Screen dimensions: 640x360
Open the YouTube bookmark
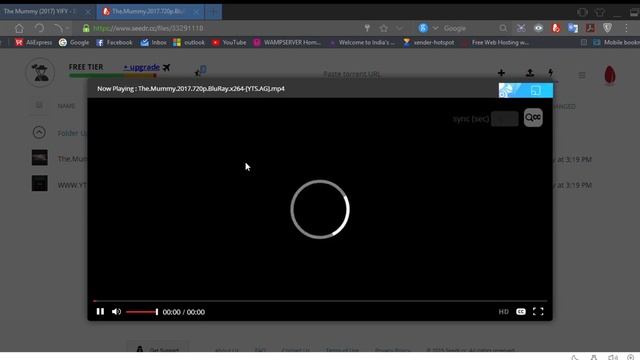pos(229,42)
